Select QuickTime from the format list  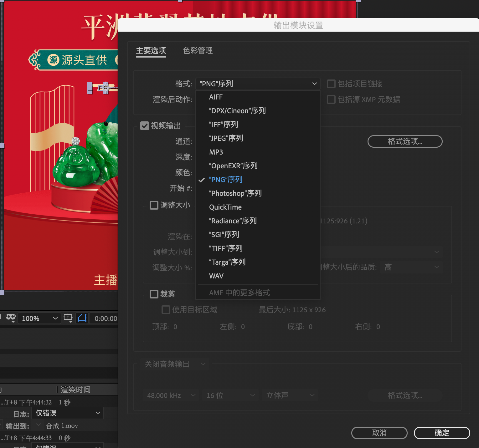(225, 207)
